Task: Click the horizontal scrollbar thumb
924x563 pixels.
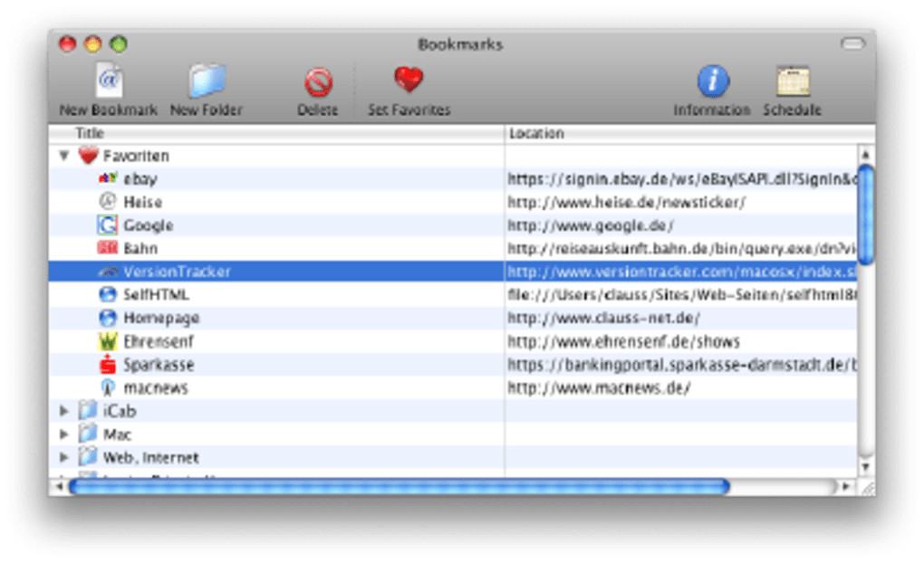Action: pos(399,486)
